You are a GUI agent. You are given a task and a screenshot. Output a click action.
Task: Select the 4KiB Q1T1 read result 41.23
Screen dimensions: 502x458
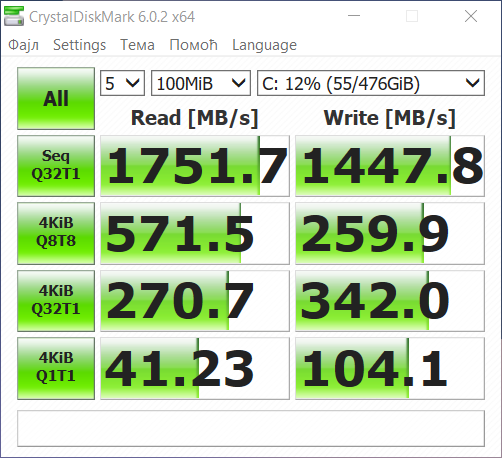(195, 368)
